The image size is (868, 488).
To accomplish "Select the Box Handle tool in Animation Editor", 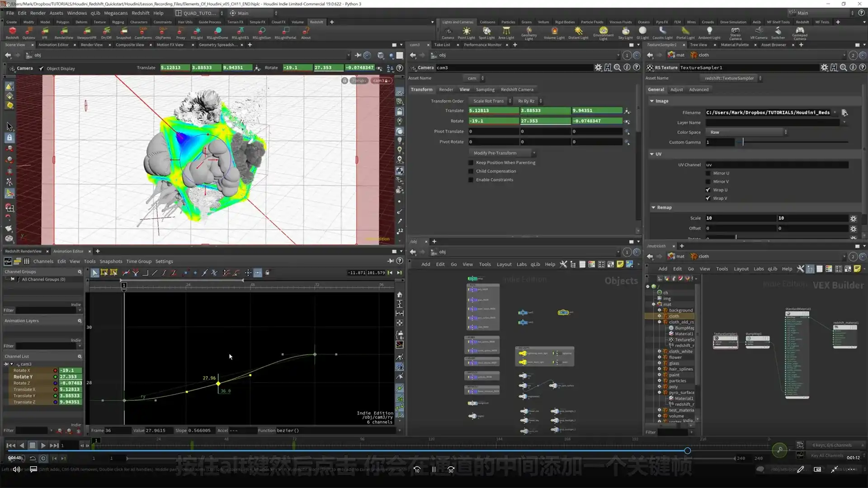I will pos(104,272).
